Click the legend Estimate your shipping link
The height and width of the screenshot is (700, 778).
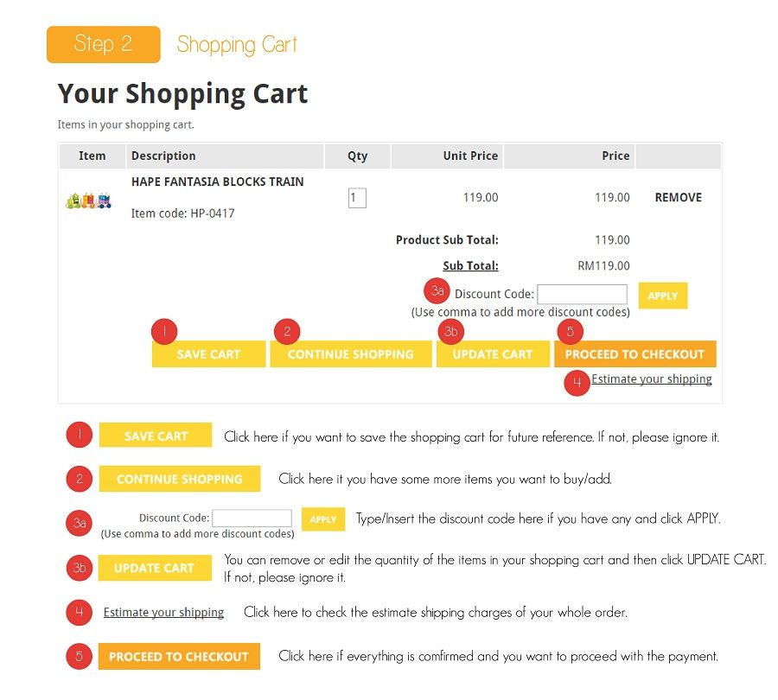pos(163,612)
